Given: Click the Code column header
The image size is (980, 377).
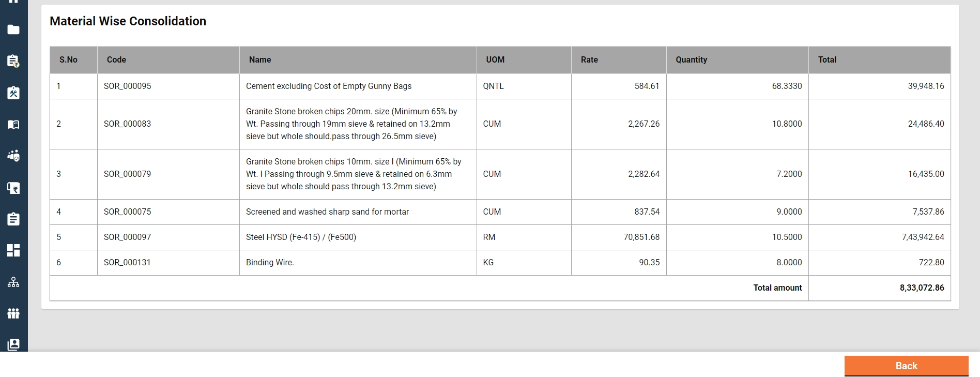Looking at the screenshot, I should (x=116, y=60).
